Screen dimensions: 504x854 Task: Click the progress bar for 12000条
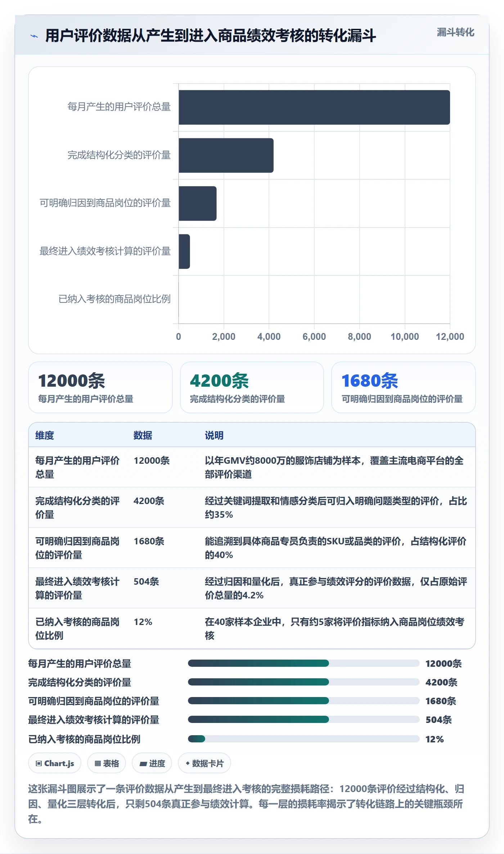(x=303, y=663)
